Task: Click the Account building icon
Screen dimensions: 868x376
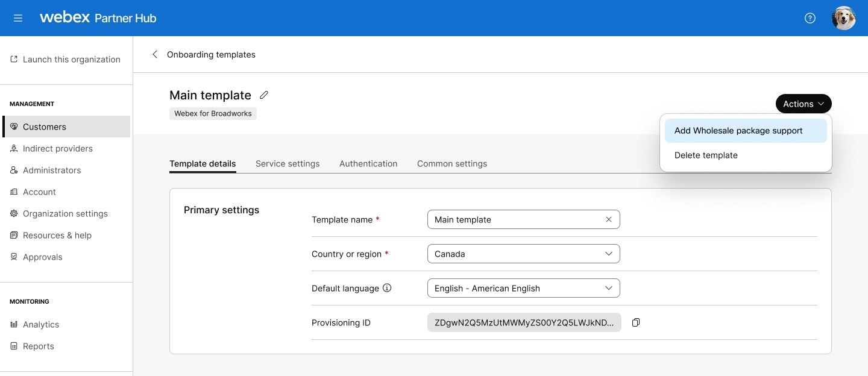Action: click(14, 192)
